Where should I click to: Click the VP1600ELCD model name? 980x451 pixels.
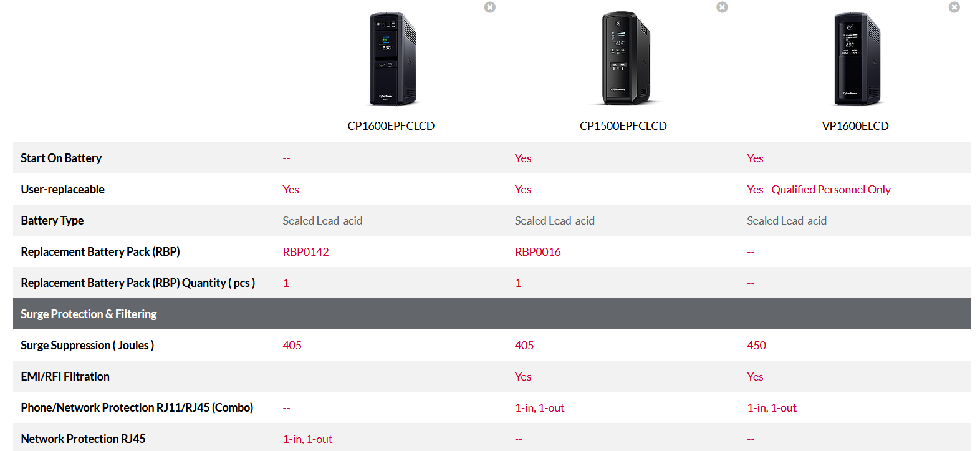(x=855, y=126)
